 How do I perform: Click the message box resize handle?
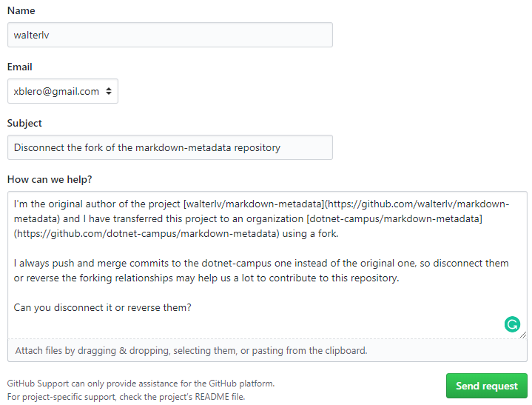pyautogui.click(x=523, y=334)
